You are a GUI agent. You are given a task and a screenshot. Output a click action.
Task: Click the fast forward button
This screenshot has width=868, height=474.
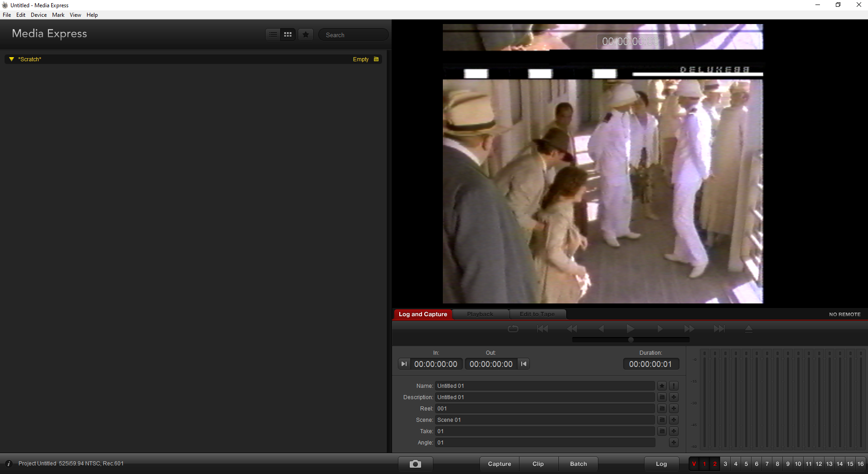tap(689, 329)
